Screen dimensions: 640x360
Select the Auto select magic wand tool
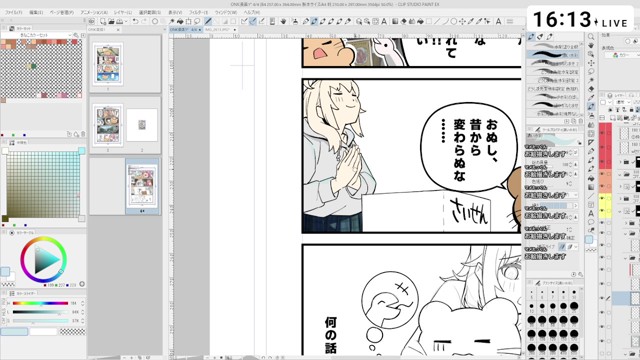click(591, 80)
